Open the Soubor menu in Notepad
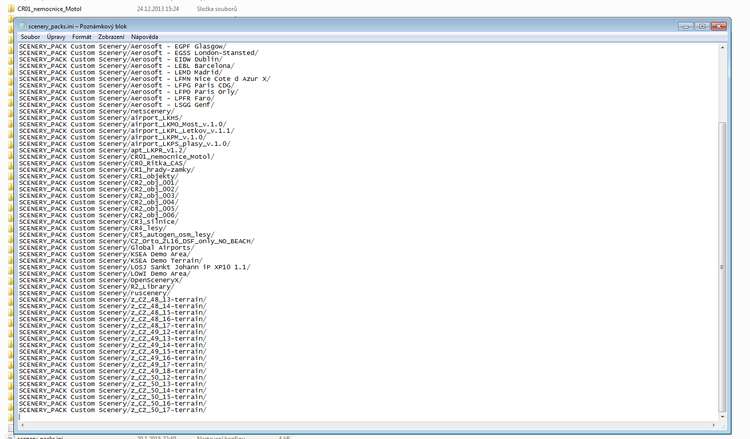Viewport: 750px width, 439px height. tap(30, 37)
